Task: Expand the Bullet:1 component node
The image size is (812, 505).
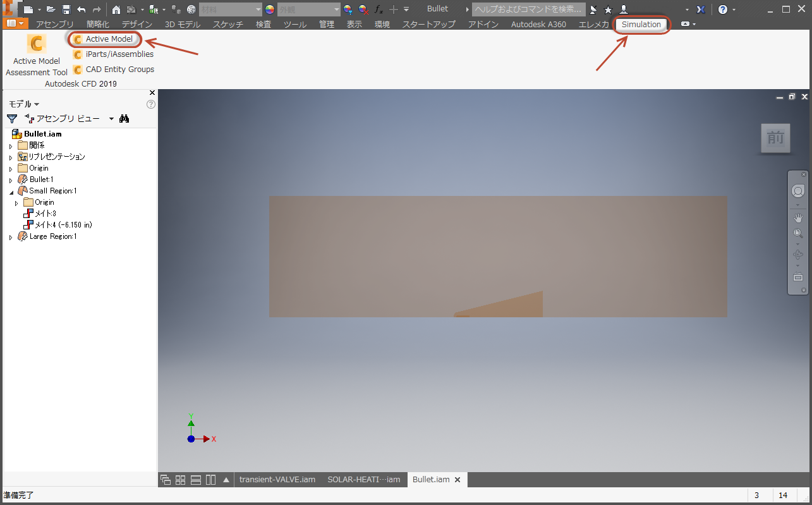Action: [11, 180]
